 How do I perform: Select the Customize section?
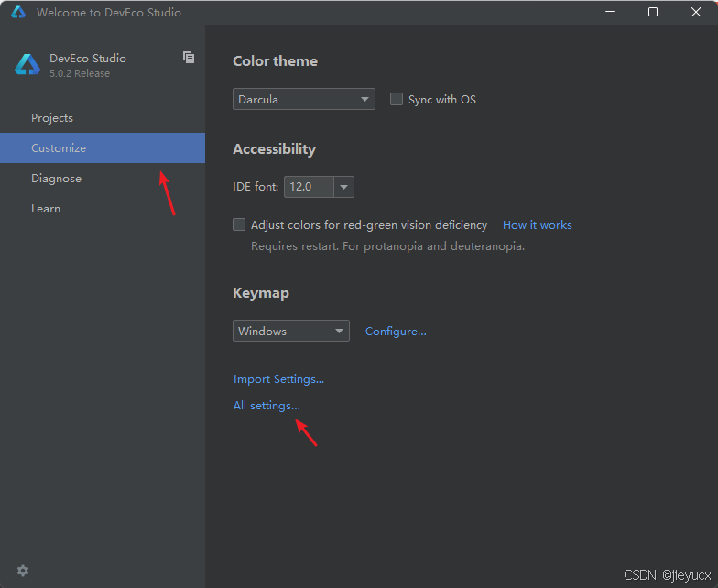(x=103, y=148)
